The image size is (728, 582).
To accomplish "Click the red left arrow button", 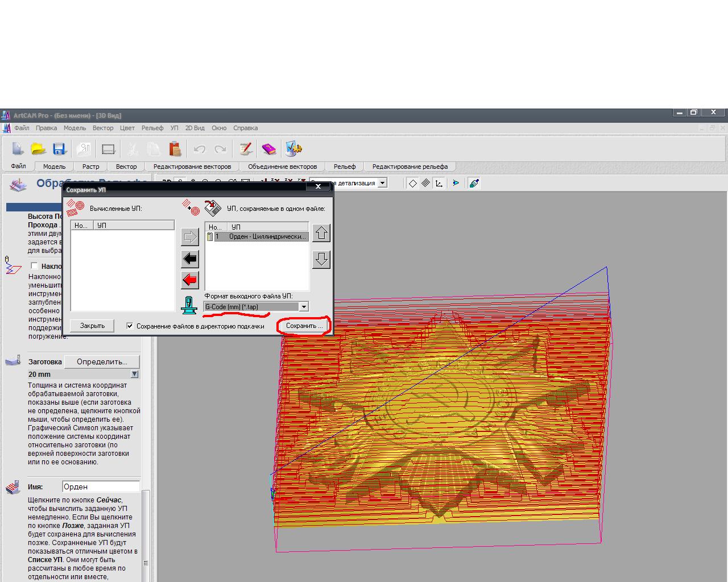I will 189,280.
